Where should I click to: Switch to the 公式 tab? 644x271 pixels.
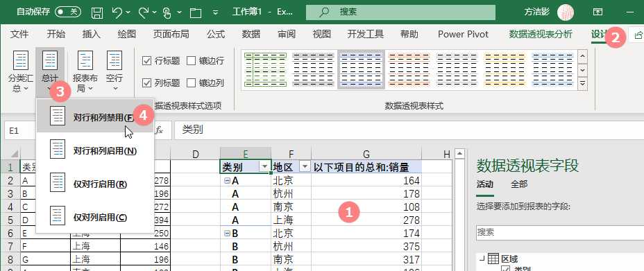[x=216, y=35]
